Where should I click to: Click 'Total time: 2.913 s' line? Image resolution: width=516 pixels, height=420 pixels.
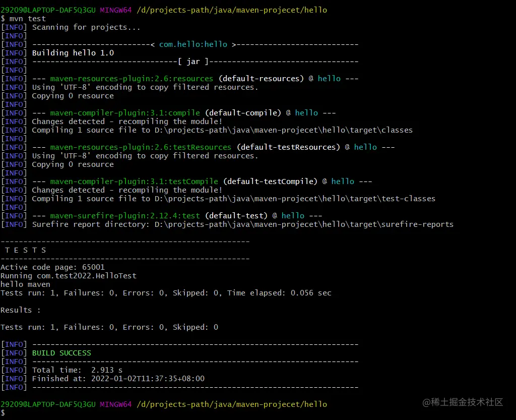click(77, 370)
